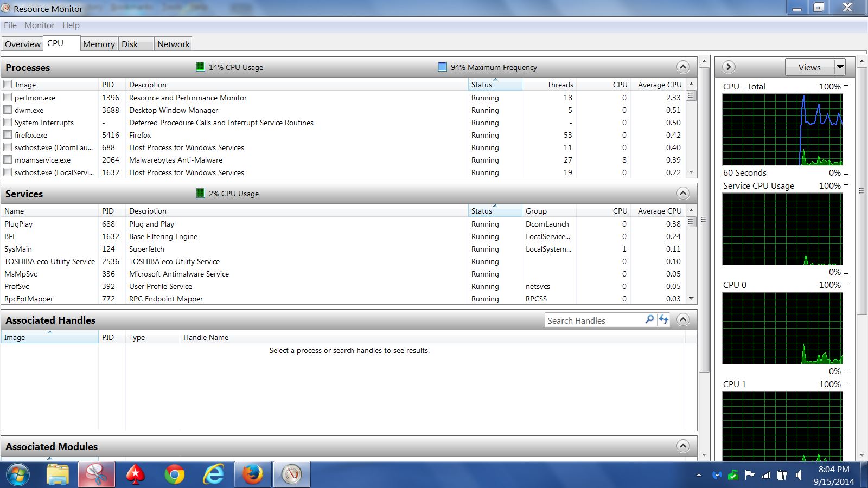
Task: Toggle the select-all Image header checkbox
Action: pyautogui.click(x=8, y=84)
